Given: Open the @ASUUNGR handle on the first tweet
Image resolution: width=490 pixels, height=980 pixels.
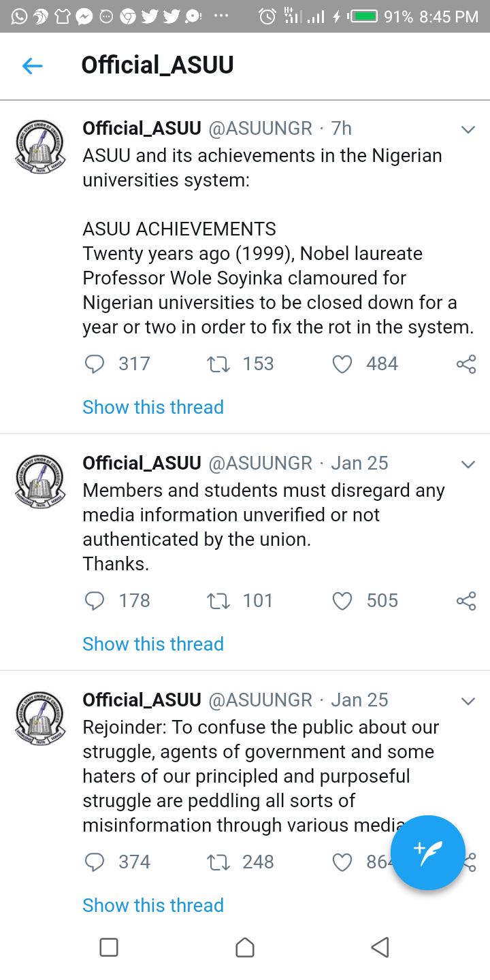Looking at the screenshot, I should [260, 128].
